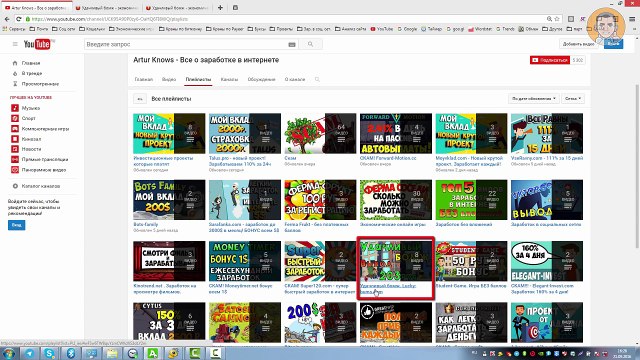This screenshot has height=360, width=640.
Task: Click the red Подписаться subscribe button
Action: tap(550, 60)
